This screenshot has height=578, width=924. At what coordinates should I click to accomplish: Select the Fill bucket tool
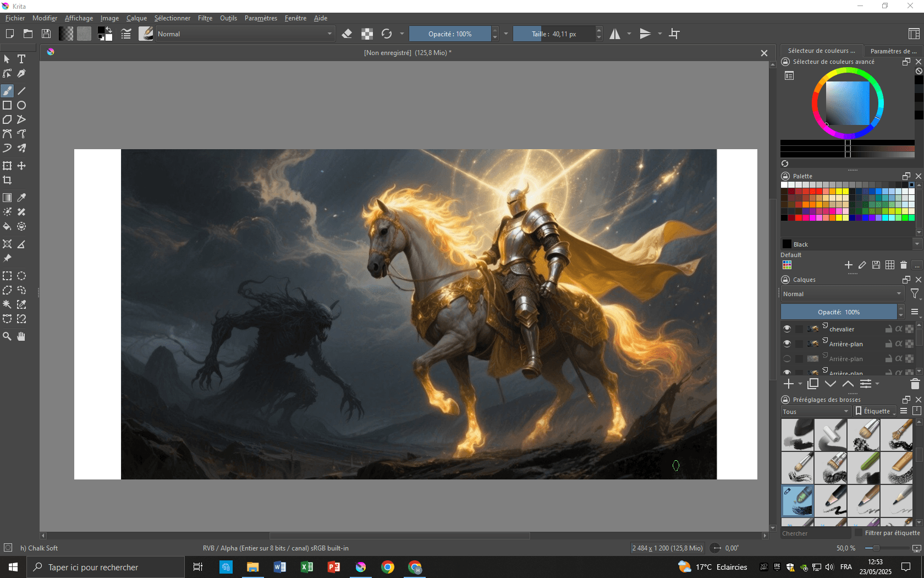pos(7,226)
